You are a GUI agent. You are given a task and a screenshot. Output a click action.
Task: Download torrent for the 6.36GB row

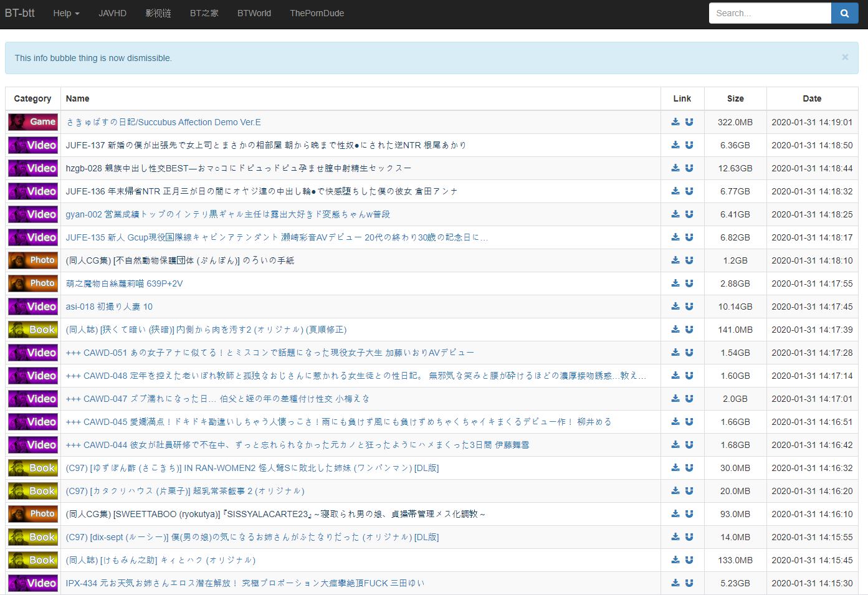(675, 145)
